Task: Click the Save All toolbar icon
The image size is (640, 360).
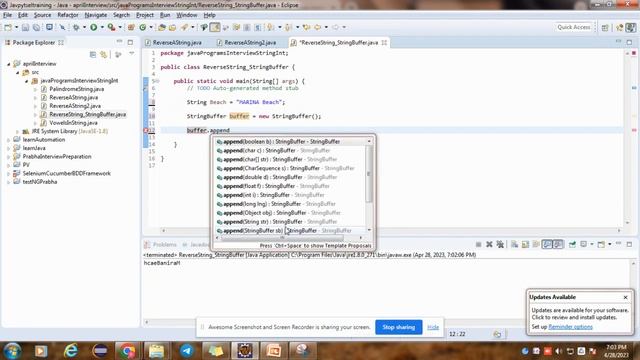Action: (x=36, y=27)
